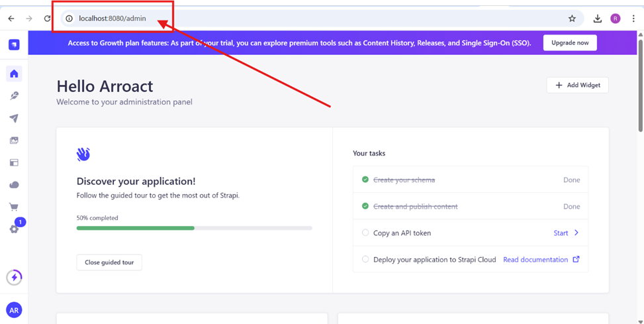Click the circle beside Copy an API token
This screenshot has width=644, height=324.
coord(365,233)
